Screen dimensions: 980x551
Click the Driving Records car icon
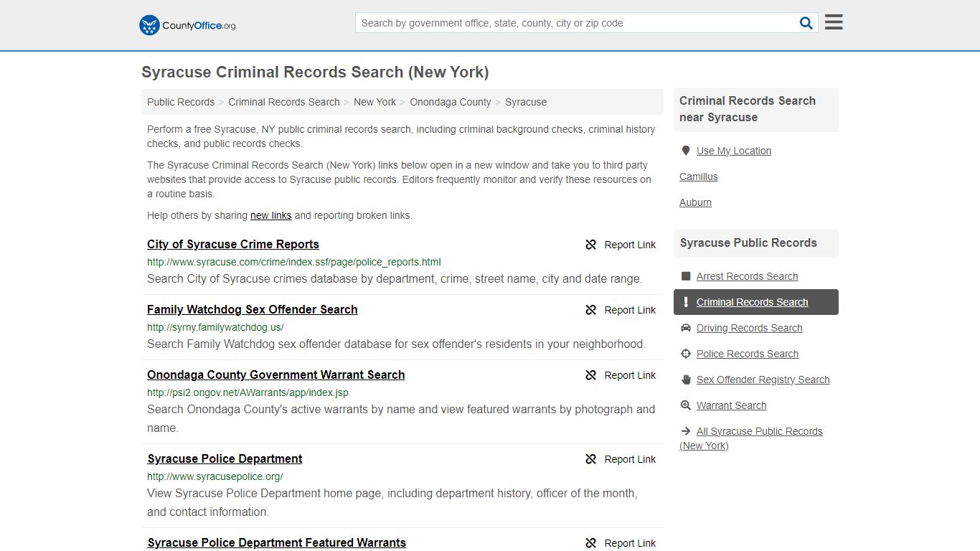(686, 328)
